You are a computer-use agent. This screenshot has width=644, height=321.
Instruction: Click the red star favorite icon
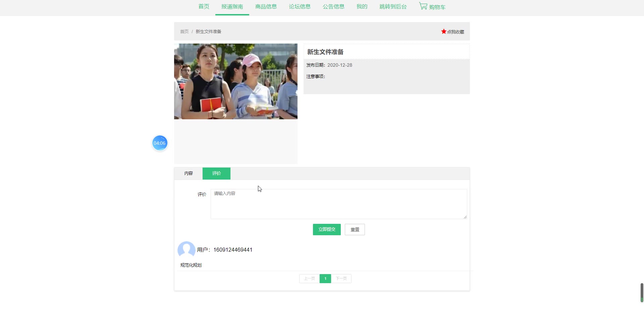click(444, 31)
